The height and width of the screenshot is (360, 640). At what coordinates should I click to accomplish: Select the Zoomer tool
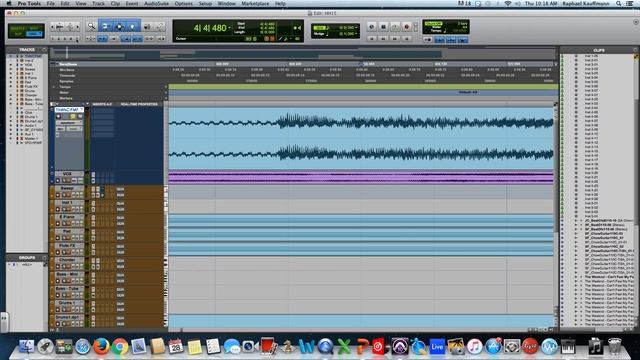pyautogui.click(x=91, y=27)
